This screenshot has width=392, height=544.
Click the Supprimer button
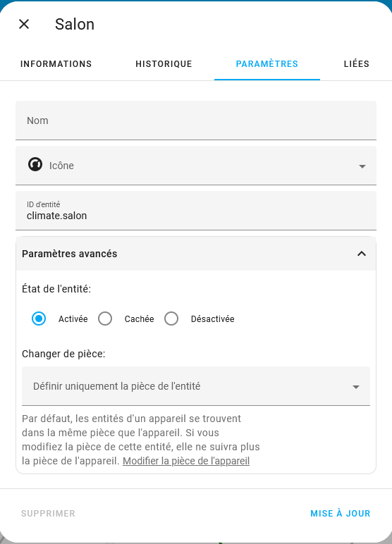(48, 513)
